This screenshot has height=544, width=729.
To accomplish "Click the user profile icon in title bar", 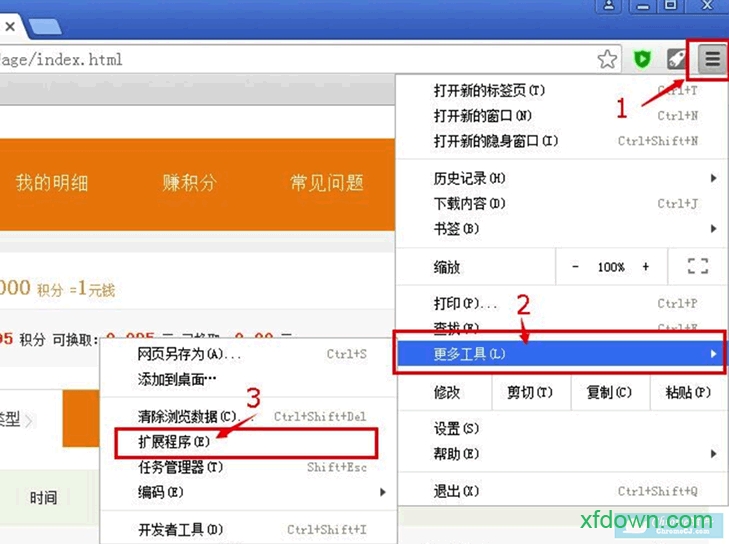I will point(609,6).
